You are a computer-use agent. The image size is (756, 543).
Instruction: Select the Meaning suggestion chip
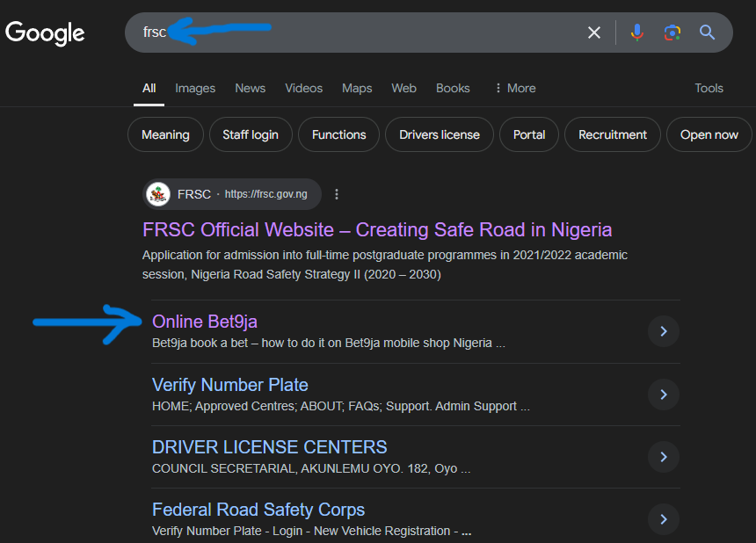tap(165, 134)
